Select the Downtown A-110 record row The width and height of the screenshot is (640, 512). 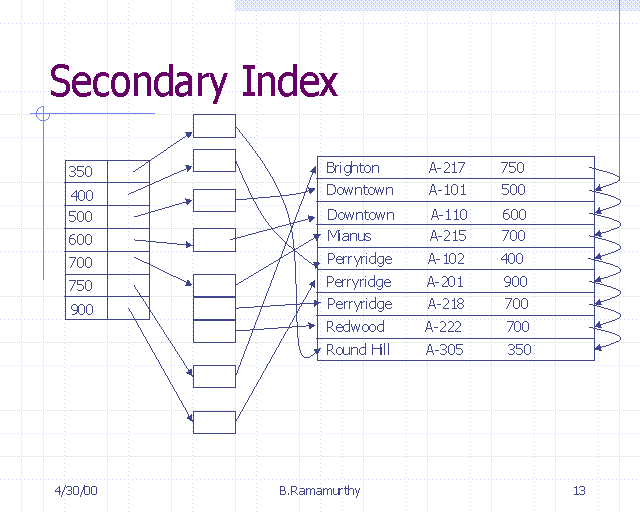455,214
